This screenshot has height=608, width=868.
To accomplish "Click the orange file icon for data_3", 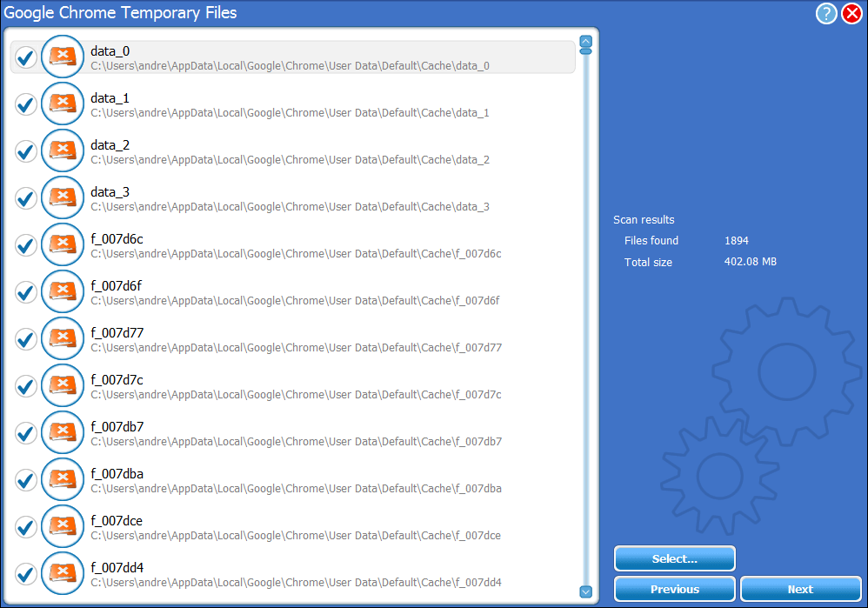I will 63,197.
